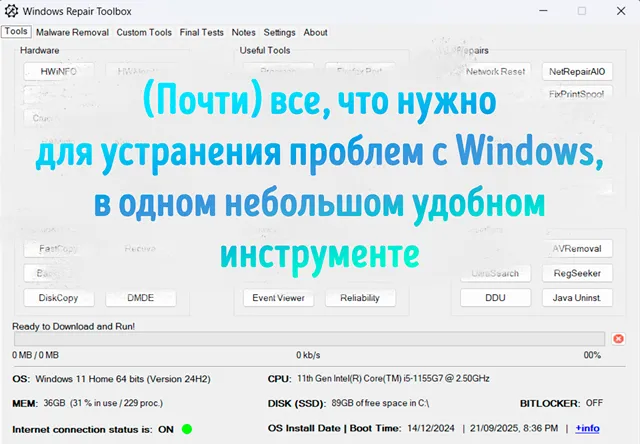Screen dimensions: 640x444
Task: Launch RegSeeker tool
Action: [577, 273]
